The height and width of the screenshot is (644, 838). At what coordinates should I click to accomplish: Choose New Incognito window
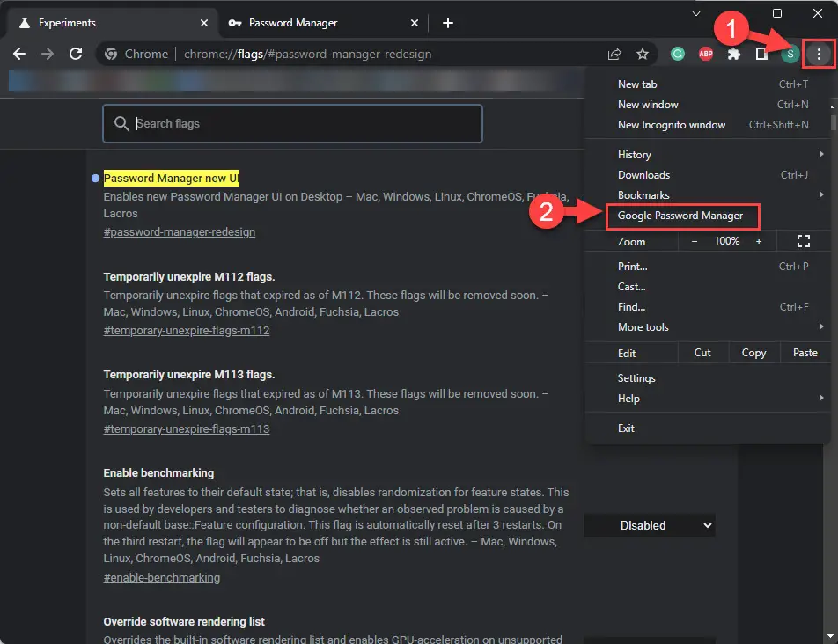click(708, 125)
